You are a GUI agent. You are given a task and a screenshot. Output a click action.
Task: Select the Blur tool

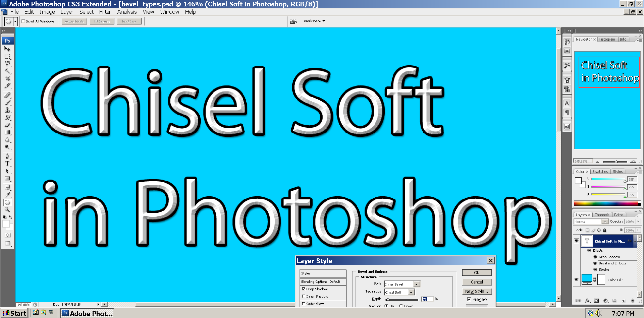[x=7, y=139]
